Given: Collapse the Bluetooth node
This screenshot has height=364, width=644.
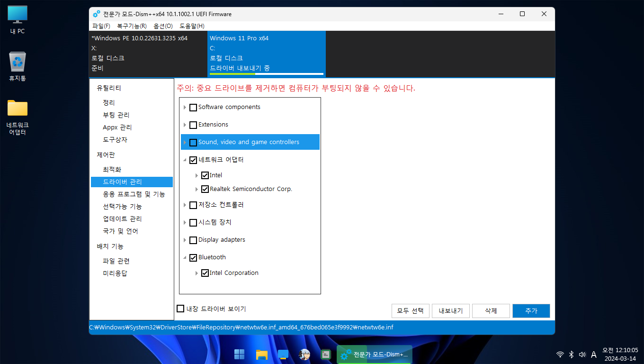Looking at the screenshot, I should pyautogui.click(x=185, y=258).
